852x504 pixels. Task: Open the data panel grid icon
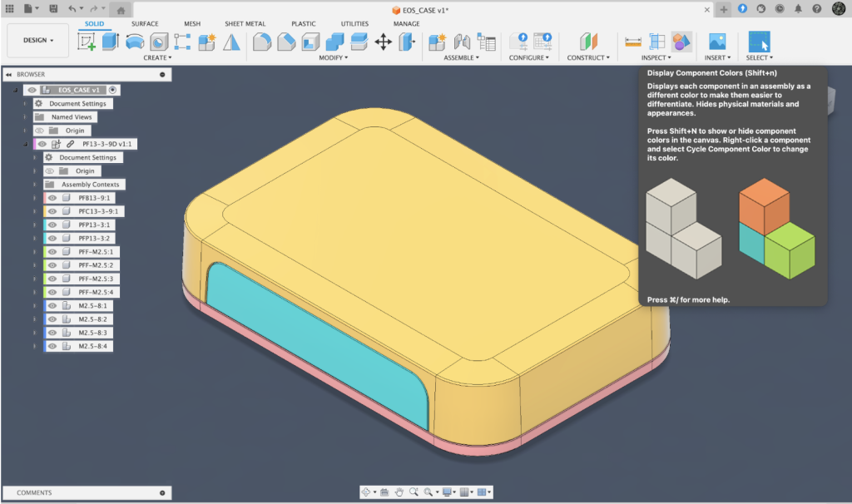point(9,8)
